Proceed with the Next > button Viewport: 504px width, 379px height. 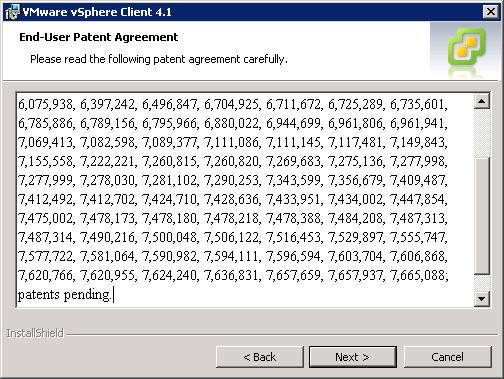[353, 357]
